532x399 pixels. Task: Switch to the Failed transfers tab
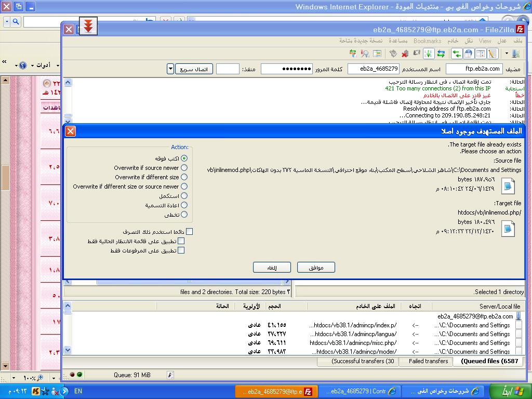(x=428, y=361)
